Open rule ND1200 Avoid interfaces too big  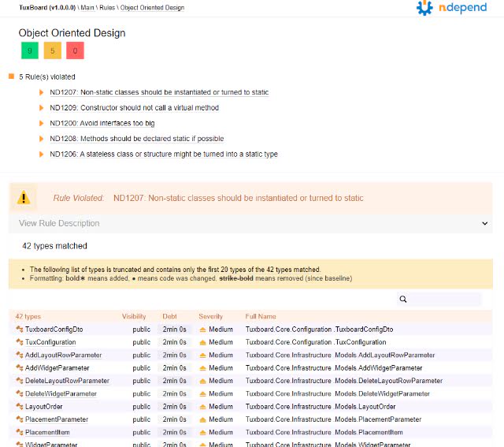click(102, 123)
